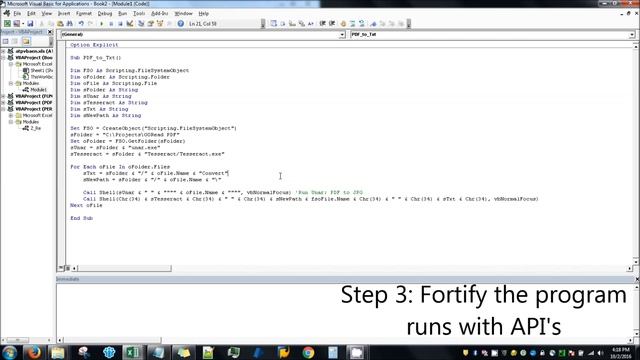Click the Reset stop icon
Image resolution: width=640 pixels, height=360 pixels.
120,24
